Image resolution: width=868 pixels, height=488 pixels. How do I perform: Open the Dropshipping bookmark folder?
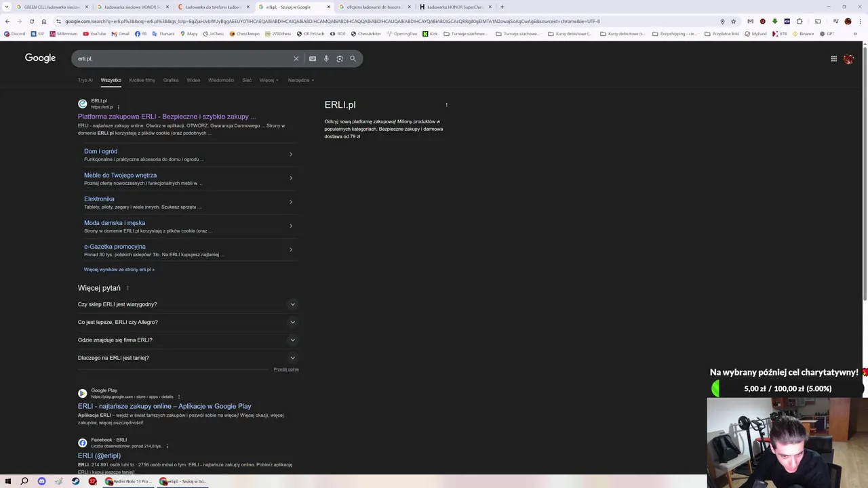point(674,33)
